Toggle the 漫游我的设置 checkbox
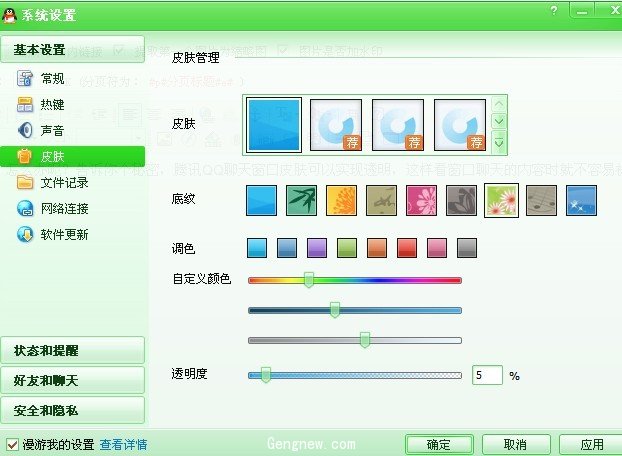 12,444
